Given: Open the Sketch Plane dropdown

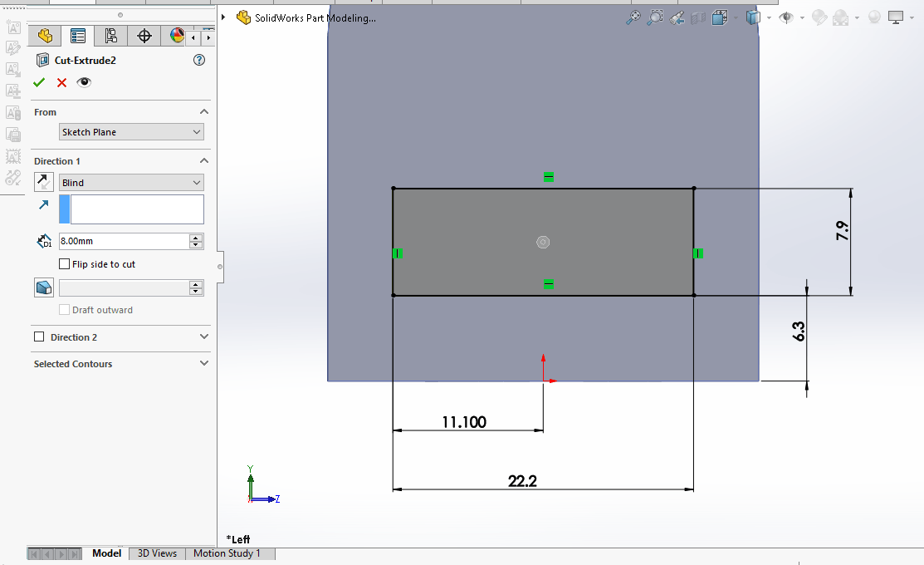Looking at the screenshot, I should pyautogui.click(x=131, y=132).
